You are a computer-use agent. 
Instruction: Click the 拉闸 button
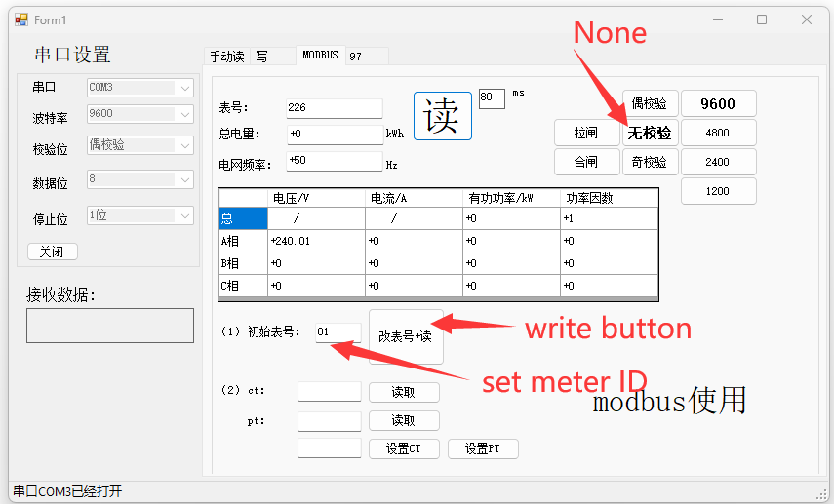[586, 133]
